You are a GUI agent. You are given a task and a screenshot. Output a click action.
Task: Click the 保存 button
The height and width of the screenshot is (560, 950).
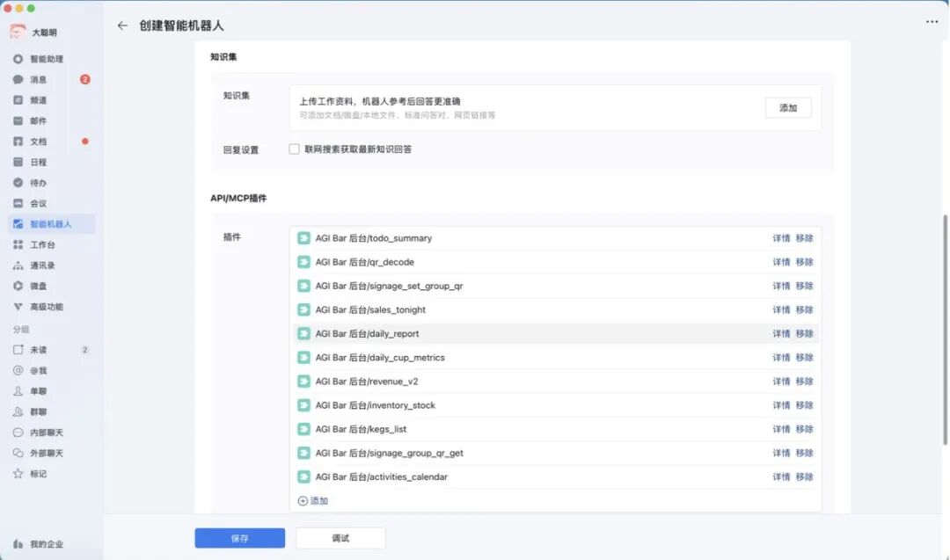tap(240, 538)
